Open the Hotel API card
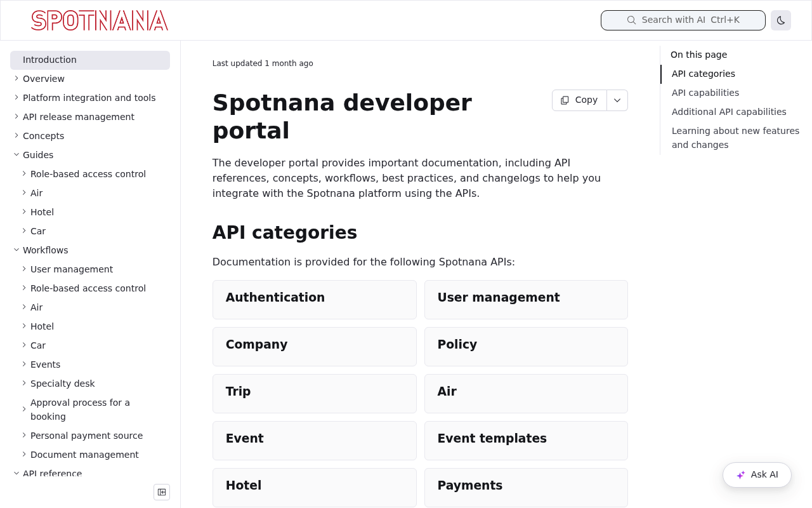The height and width of the screenshot is (508, 812). pos(315,488)
